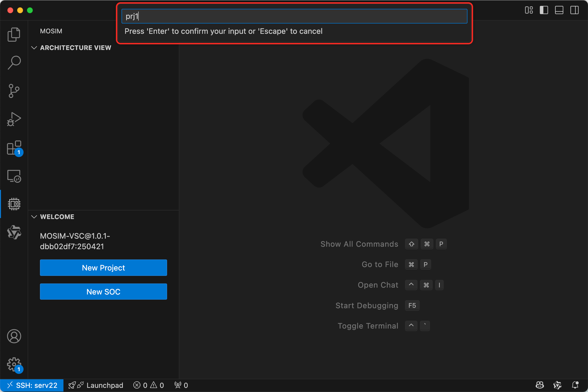
Task: Toggle the secondary side bar
Action: pyautogui.click(x=574, y=10)
